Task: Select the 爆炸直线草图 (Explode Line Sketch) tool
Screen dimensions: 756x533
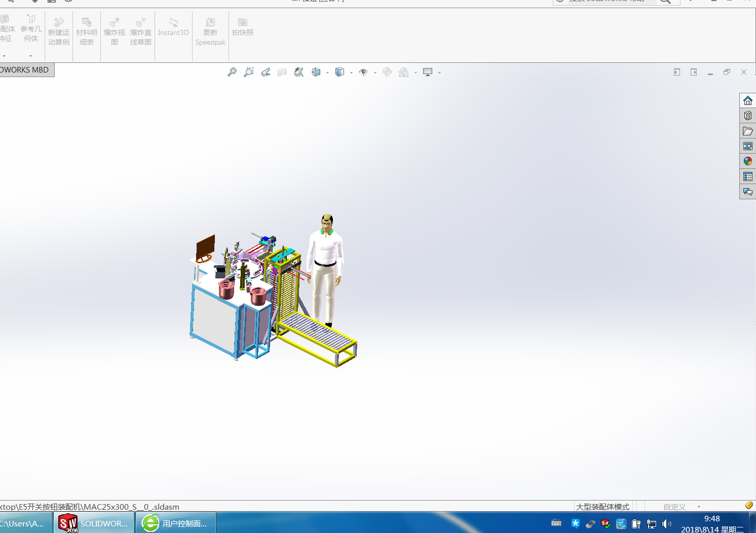Action: (141, 31)
